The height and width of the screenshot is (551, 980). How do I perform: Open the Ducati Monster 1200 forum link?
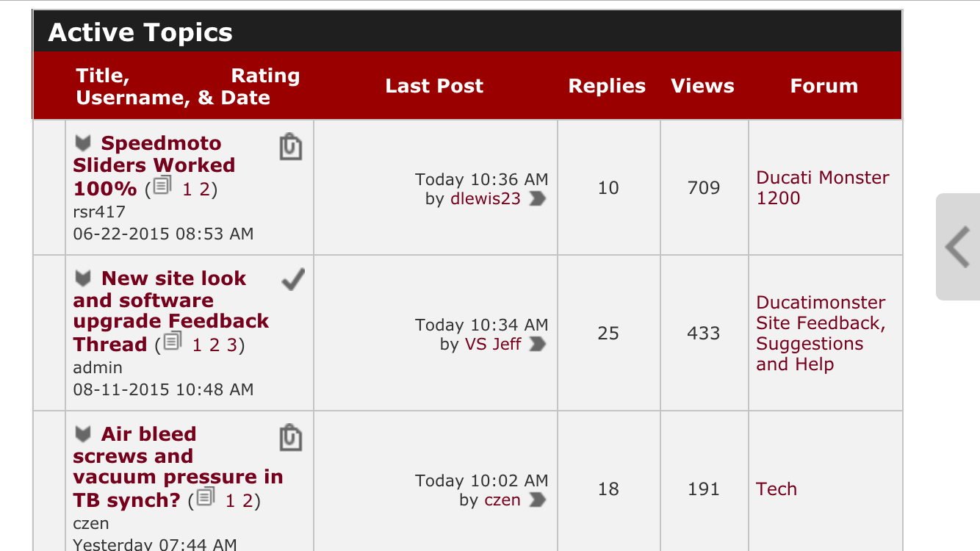(x=823, y=187)
